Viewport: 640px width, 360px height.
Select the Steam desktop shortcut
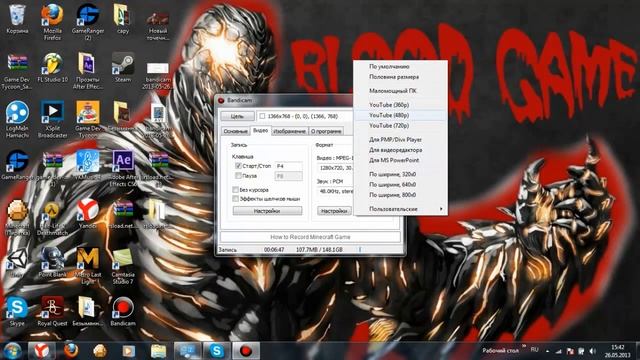pos(123,68)
